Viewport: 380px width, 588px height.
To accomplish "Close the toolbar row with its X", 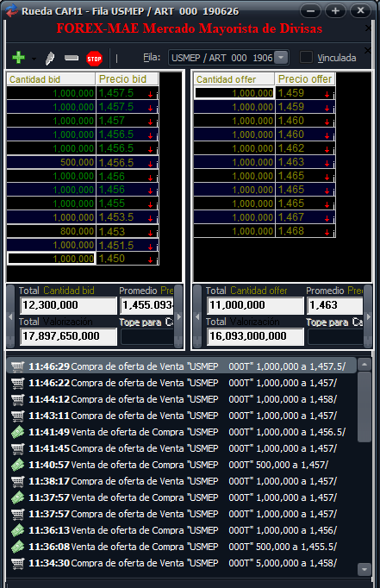I will click(x=368, y=50).
